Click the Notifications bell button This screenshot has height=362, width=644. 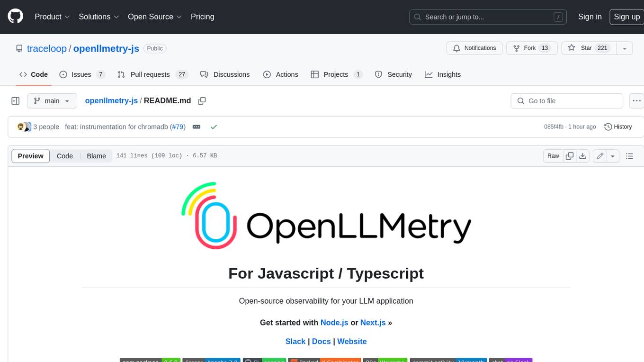pyautogui.click(x=474, y=48)
